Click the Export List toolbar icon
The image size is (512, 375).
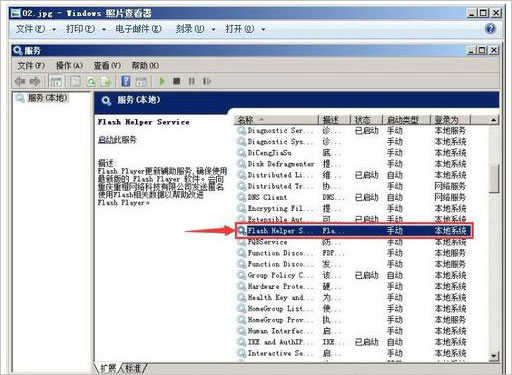tap(106, 81)
